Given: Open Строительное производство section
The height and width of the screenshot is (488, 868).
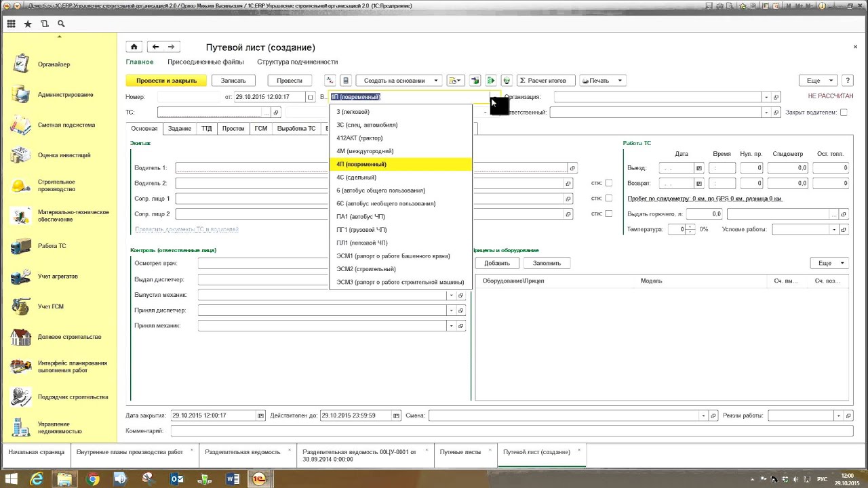Looking at the screenshot, I should click(57, 185).
